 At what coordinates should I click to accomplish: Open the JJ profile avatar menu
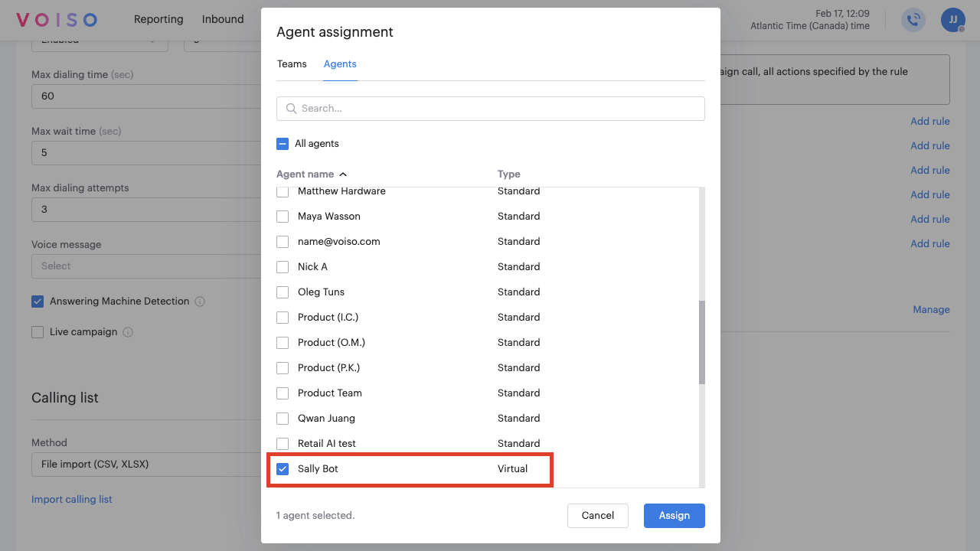(x=952, y=20)
